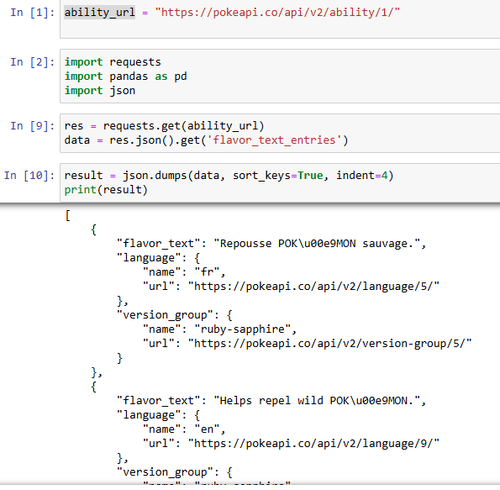Select the In [10] cell prompt
500x490 pixels.
click(x=29, y=175)
